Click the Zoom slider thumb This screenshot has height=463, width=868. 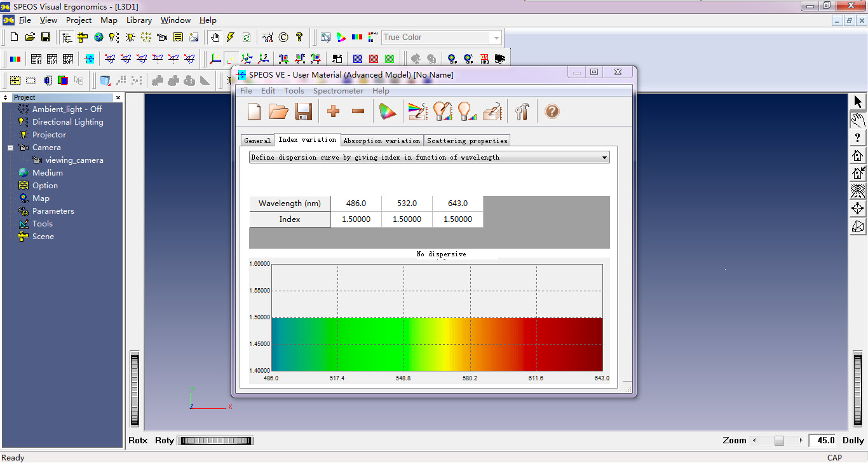tap(779, 441)
